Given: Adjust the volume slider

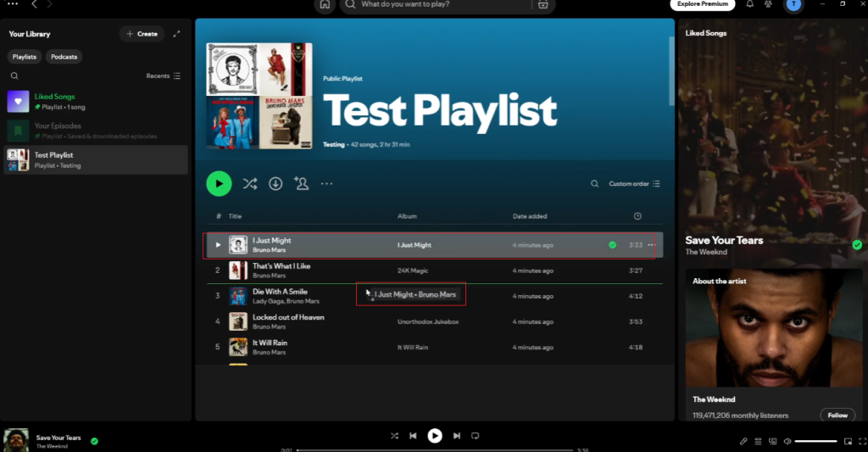Looking at the screenshot, I should coord(816,442).
